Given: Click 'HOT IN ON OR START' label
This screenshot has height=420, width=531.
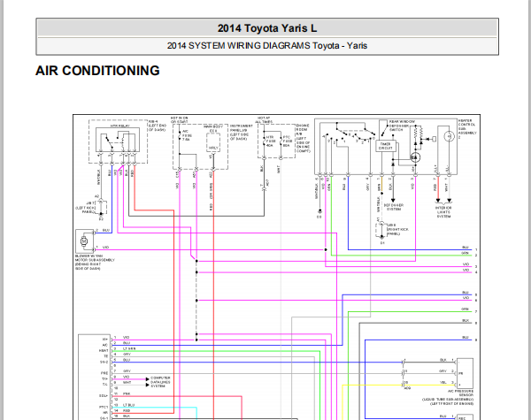Looking at the screenshot, I should [179, 119].
